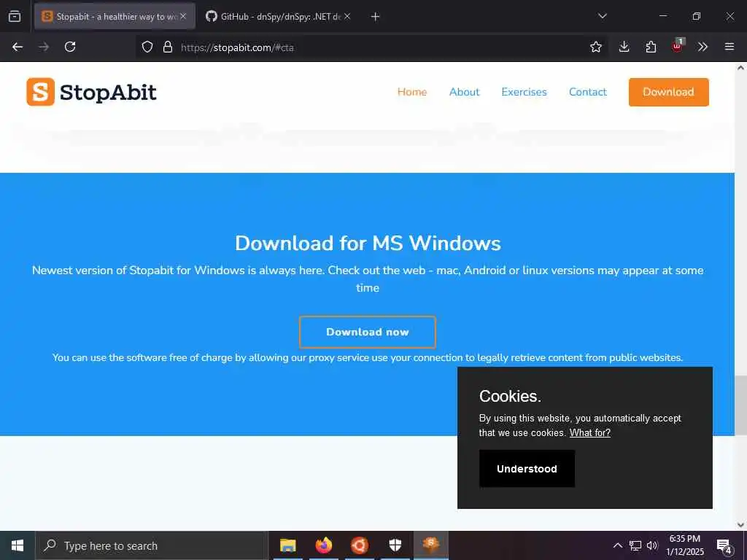This screenshot has width=747, height=560.
Task: Close the GitHub dnSpy tab
Action: (x=347, y=16)
